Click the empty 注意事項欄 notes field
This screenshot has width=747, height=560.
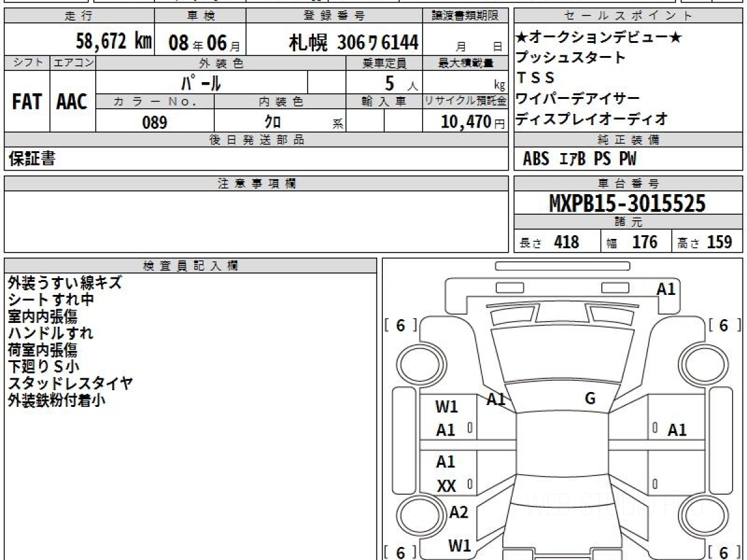(x=256, y=222)
